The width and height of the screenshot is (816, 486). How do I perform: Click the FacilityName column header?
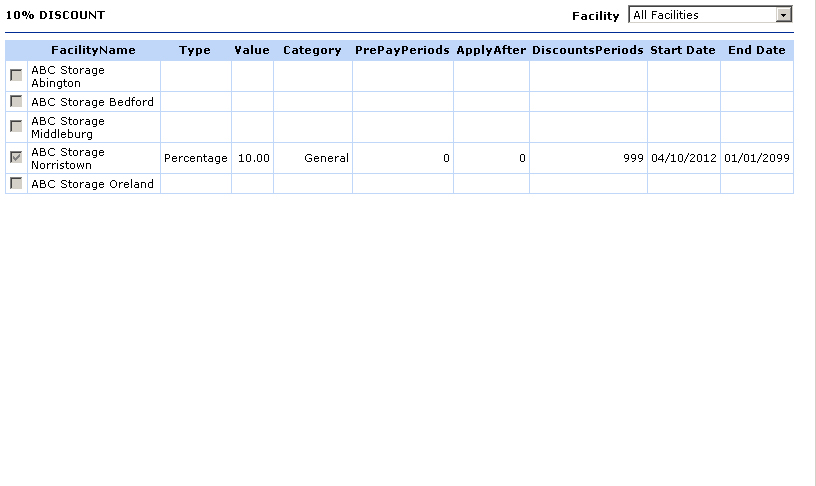pyautogui.click(x=93, y=50)
